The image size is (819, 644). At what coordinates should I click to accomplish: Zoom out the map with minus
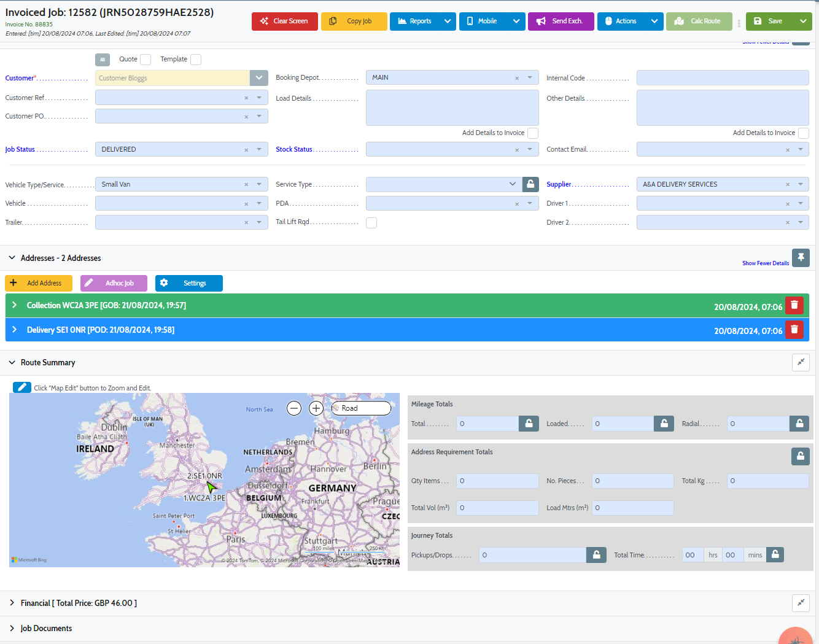pyautogui.click(x=294, y=408)
